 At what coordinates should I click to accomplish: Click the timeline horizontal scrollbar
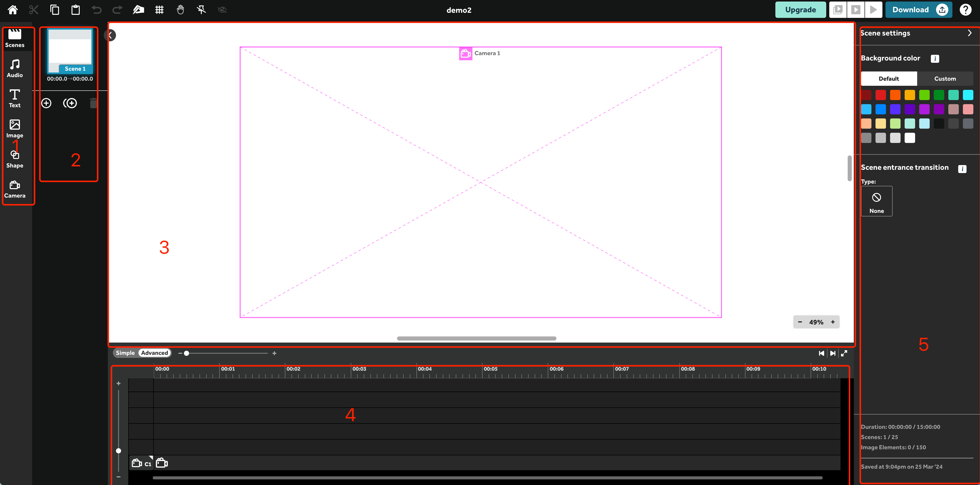click(x=487, y=478)
